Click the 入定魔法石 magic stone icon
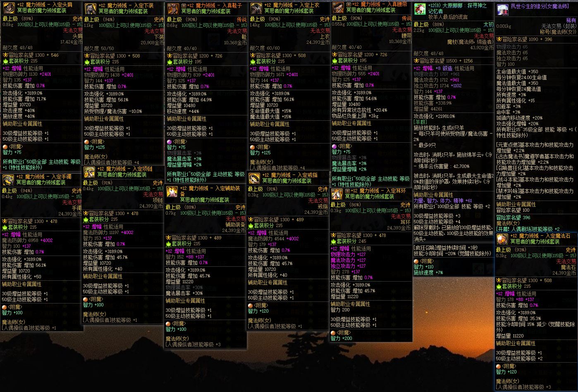Image resolution: width=578 pixels, height=392 pixels. click(502, 239)
